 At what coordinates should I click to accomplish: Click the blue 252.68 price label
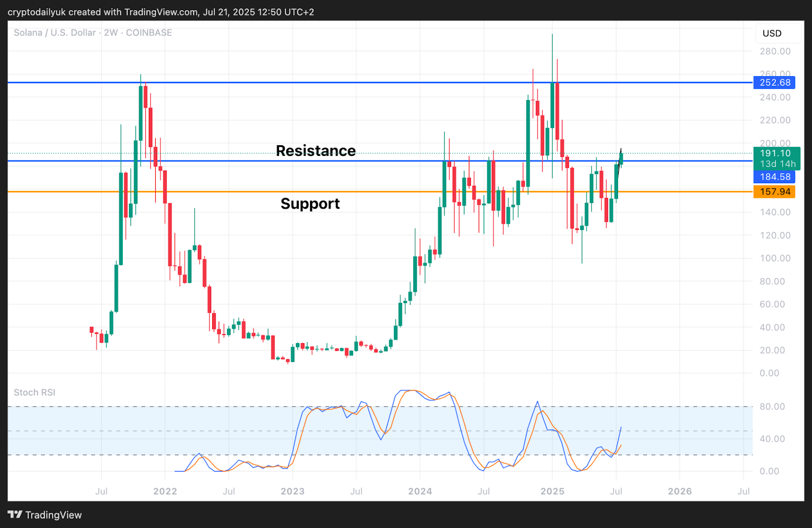click(774, 83)
